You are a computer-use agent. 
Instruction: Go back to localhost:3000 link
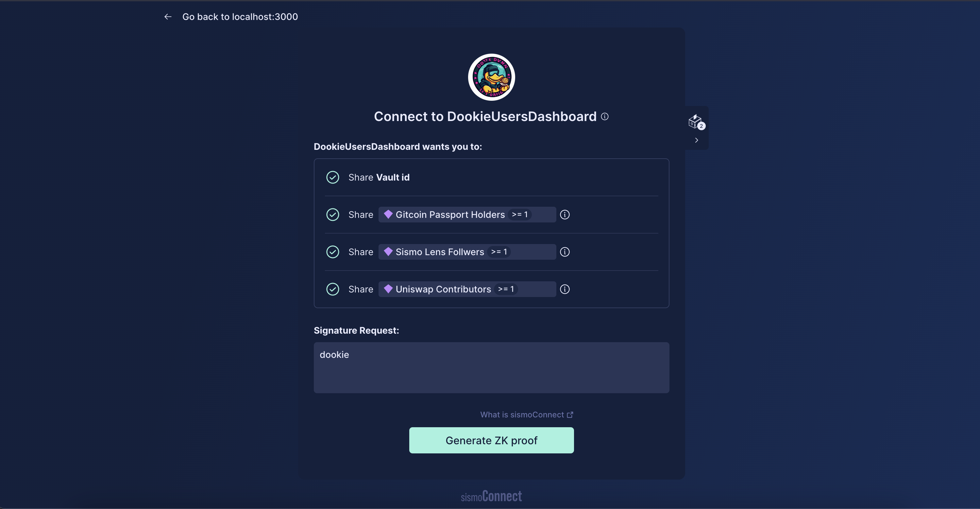click(x=240, y=17)
